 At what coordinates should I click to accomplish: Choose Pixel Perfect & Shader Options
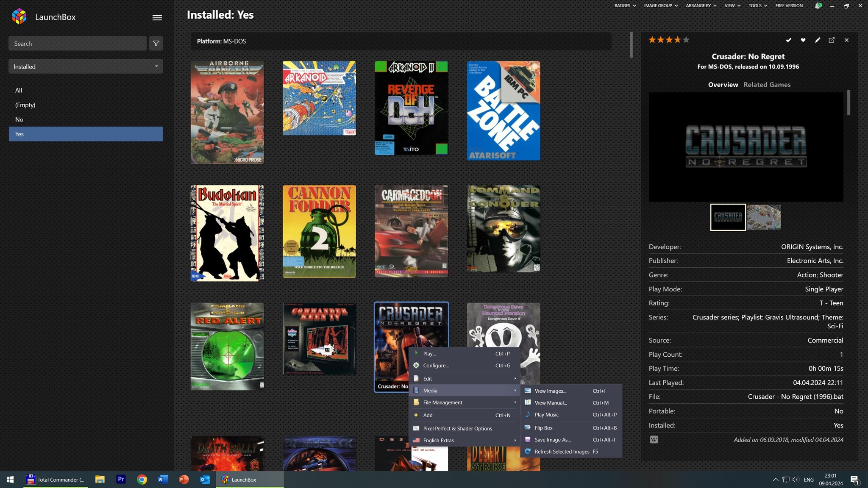click(x=465, y=428)
